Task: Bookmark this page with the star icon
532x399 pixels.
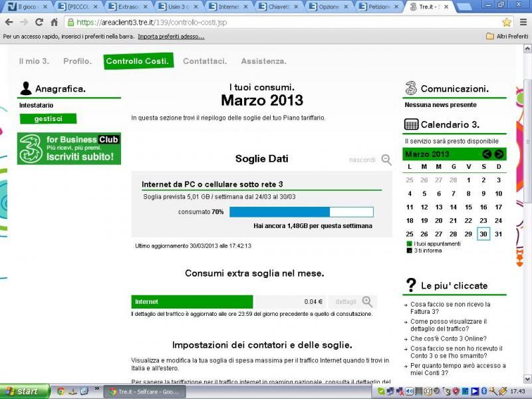Action: pyautogui.click(x=507, y=23)
